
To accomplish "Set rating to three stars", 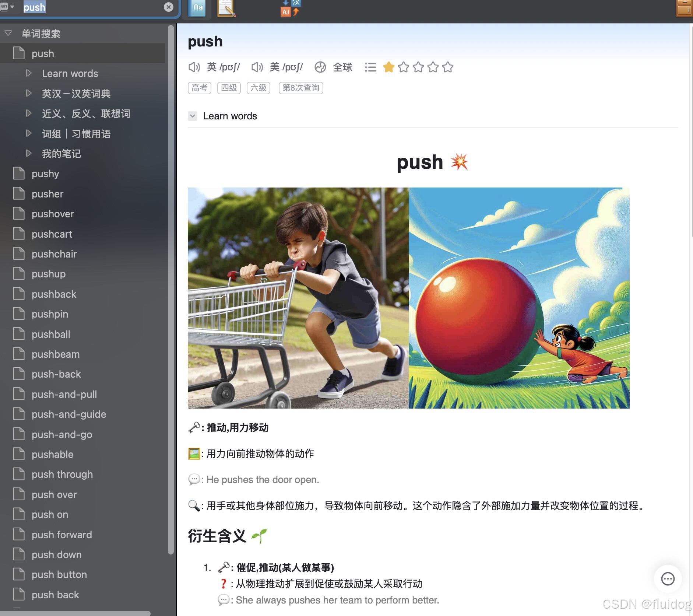I will (x=418, y=67).
